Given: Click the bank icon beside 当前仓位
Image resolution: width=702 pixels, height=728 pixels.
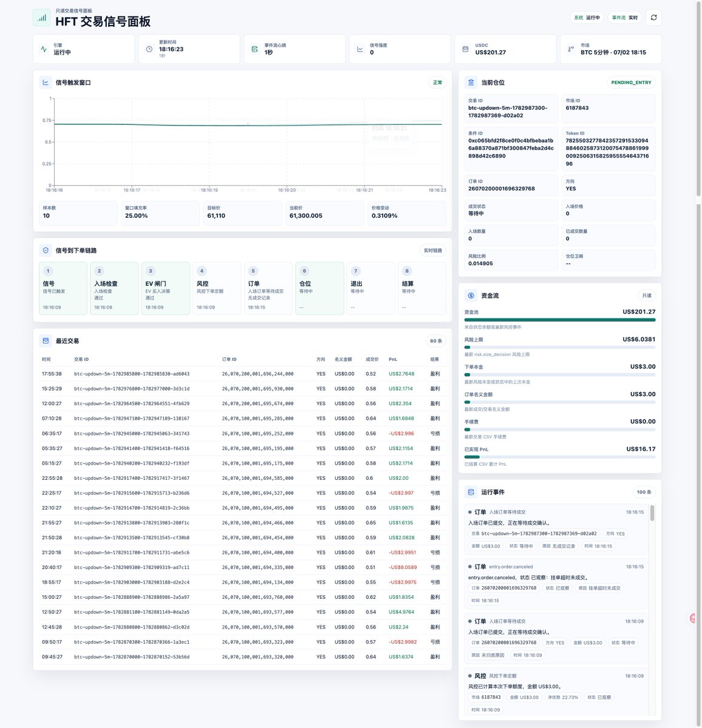Looking at the screenshot, I should coord(471,83).
